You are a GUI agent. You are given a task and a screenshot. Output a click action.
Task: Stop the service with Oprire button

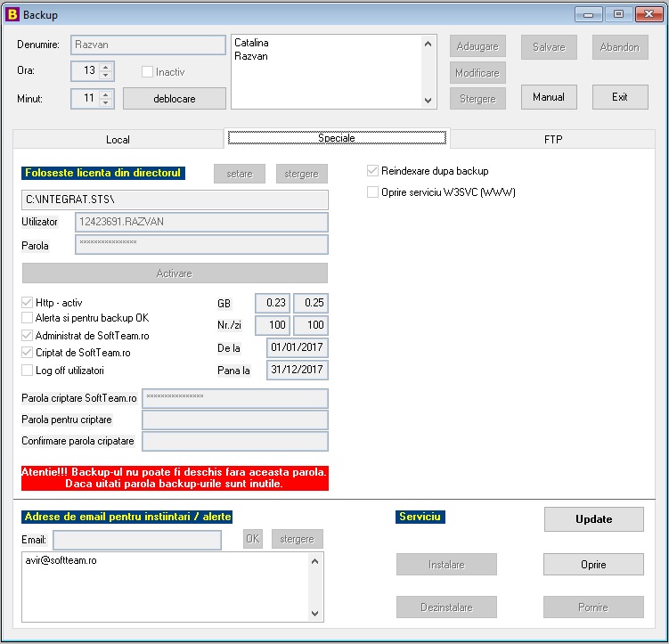(x=593, y=564)
